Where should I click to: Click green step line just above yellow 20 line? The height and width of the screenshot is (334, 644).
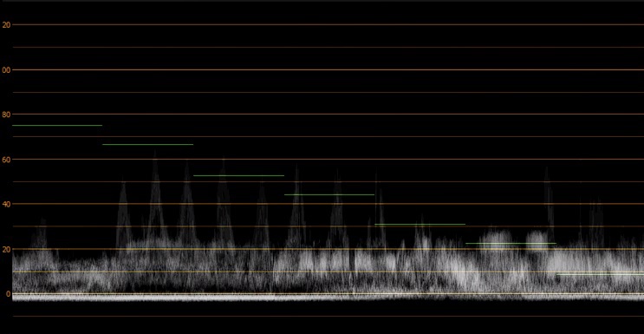tap(511, 244)
